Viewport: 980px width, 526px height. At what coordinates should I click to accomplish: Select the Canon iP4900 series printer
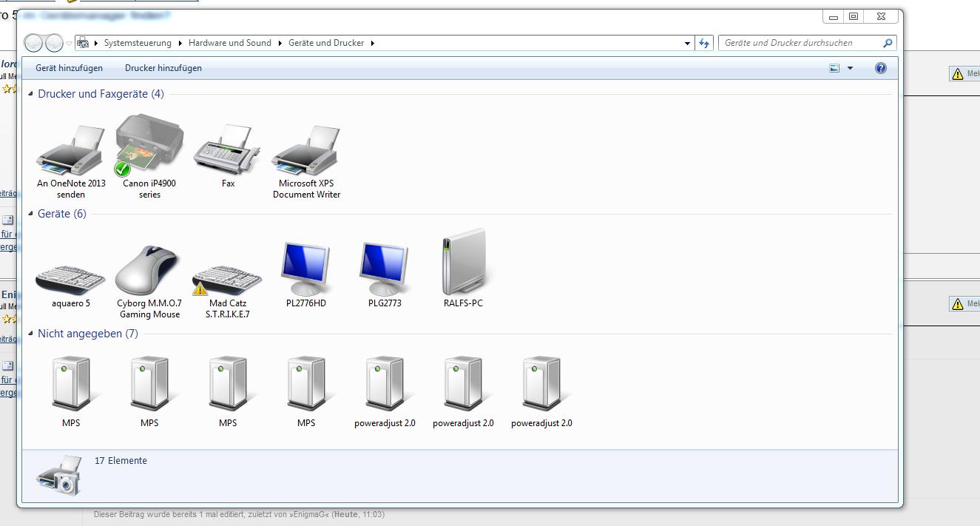tap(149, 157)
